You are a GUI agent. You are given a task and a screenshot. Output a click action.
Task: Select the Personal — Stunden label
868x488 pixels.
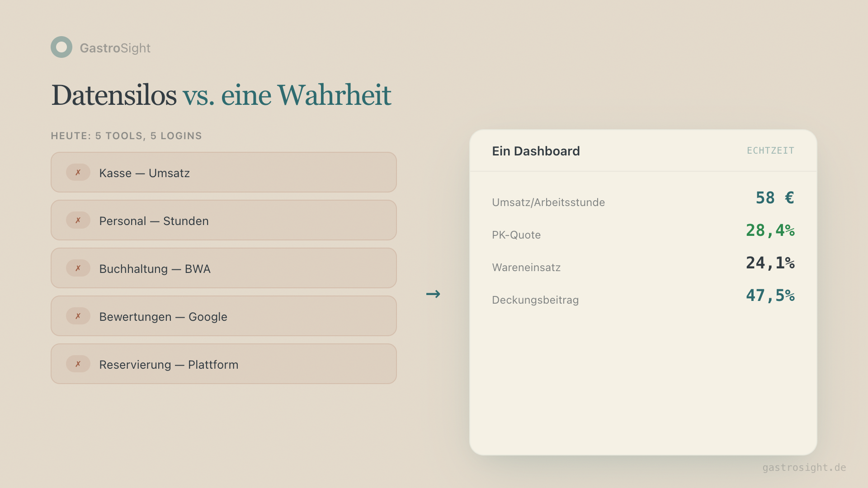point(154,221)
